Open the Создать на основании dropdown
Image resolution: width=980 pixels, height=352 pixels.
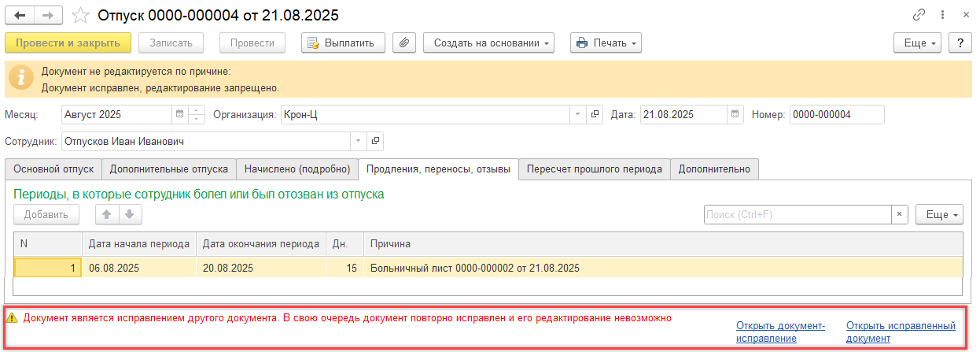click(x=488, y=43)
